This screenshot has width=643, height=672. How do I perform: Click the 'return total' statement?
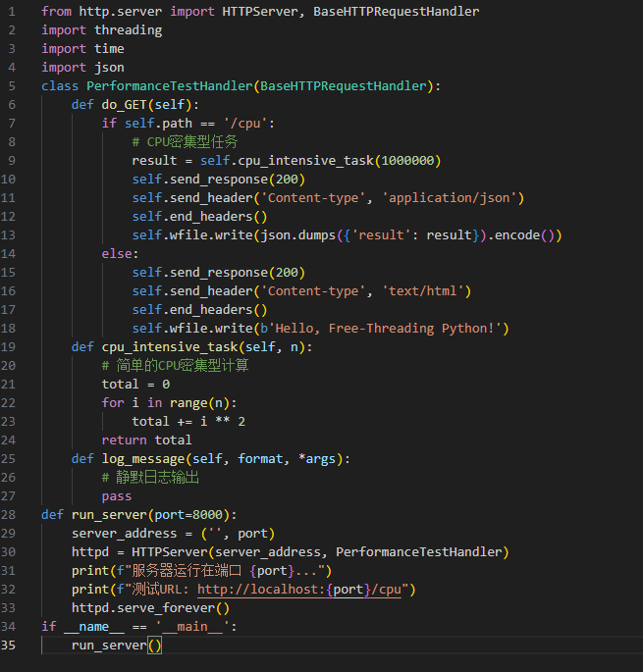[146, 439]
